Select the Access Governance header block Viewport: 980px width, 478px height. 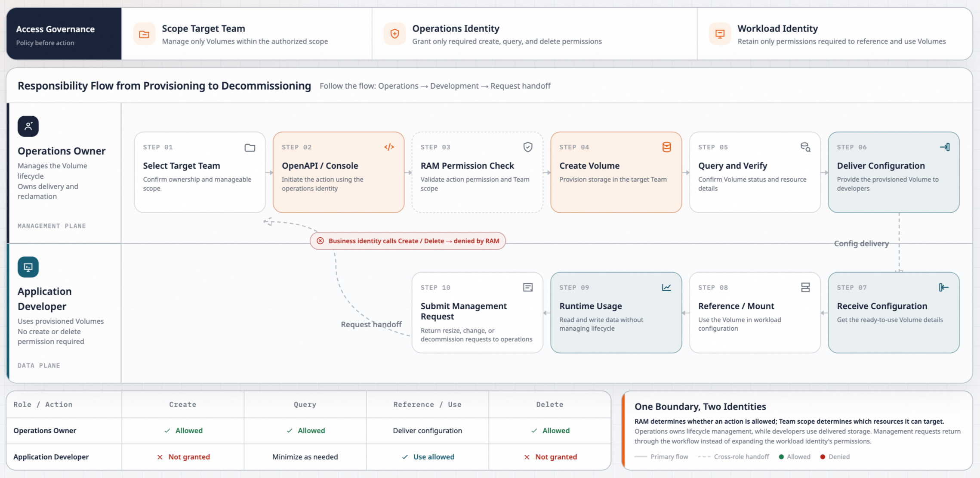tap(64, 34)
